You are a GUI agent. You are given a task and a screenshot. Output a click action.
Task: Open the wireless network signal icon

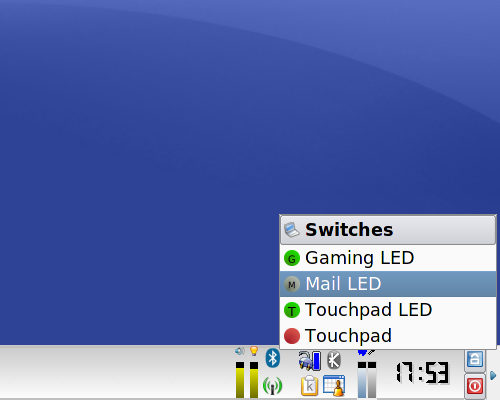click(273, 386)
